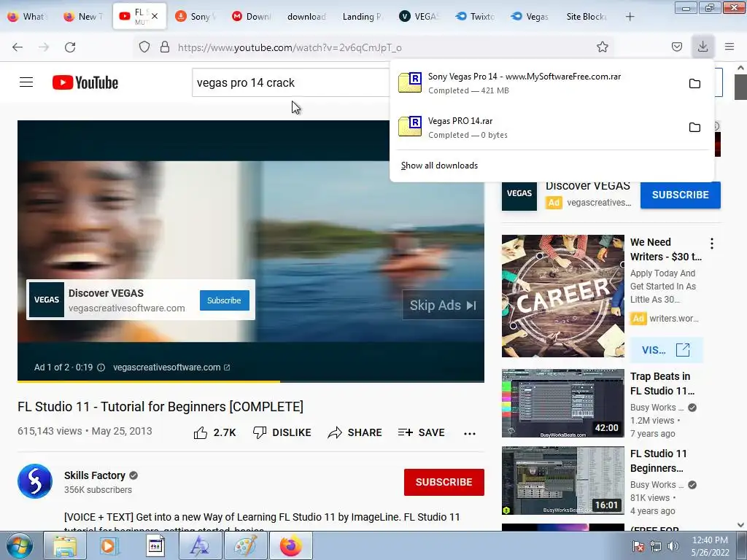Click the taskbar clock showing 12:40 PM
The width and height of the screenshot is (747, 560).
710,546
